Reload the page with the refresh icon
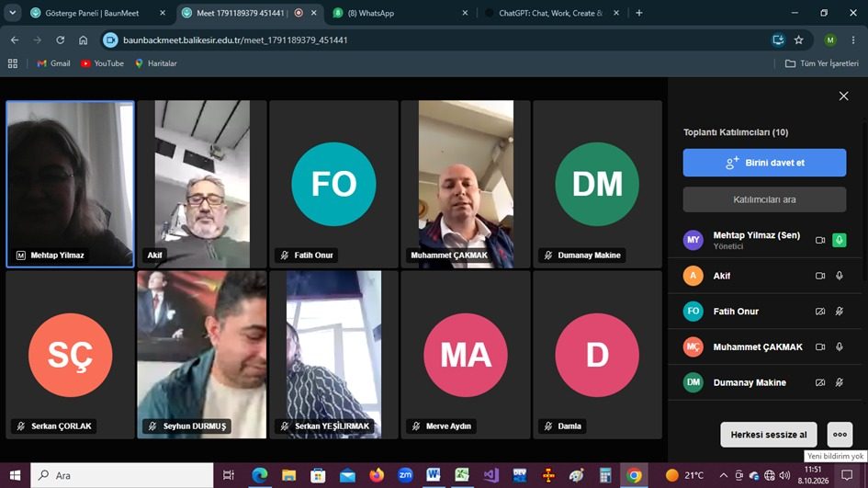 point(61,40)
